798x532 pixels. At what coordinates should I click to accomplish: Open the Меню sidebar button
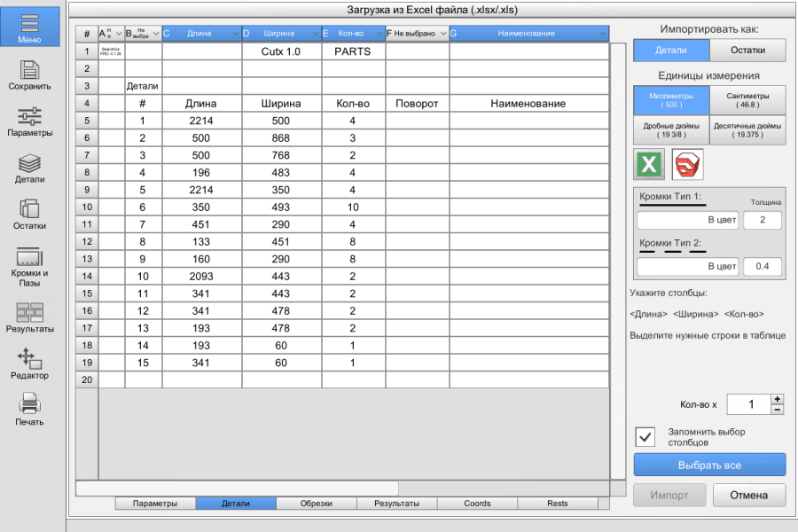29,27
